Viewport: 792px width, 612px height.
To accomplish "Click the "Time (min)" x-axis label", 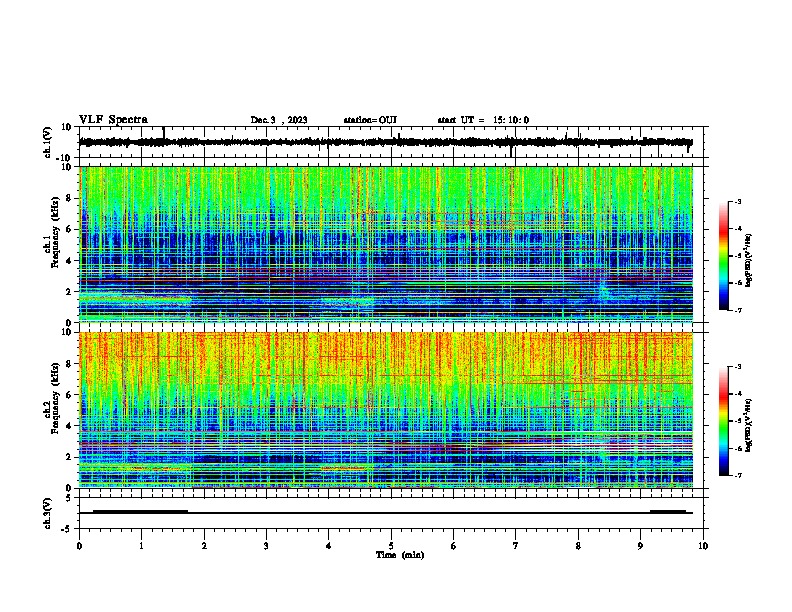I will tap(400, 555).
